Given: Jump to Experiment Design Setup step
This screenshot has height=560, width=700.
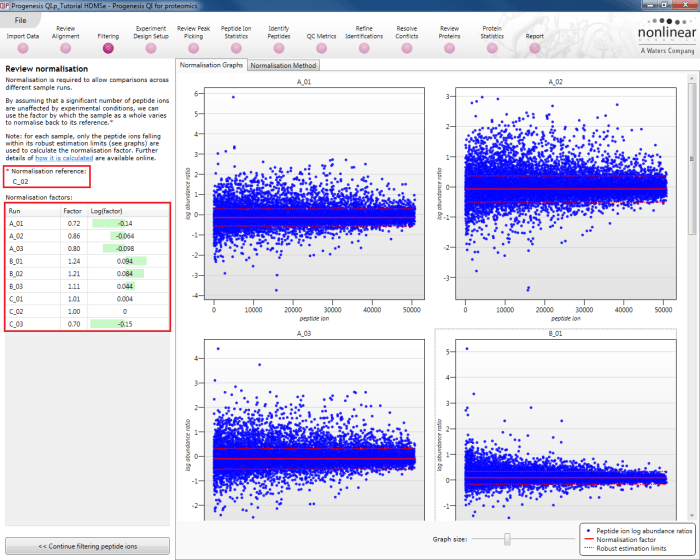Looking at the screenshot, I should (151, 39).
